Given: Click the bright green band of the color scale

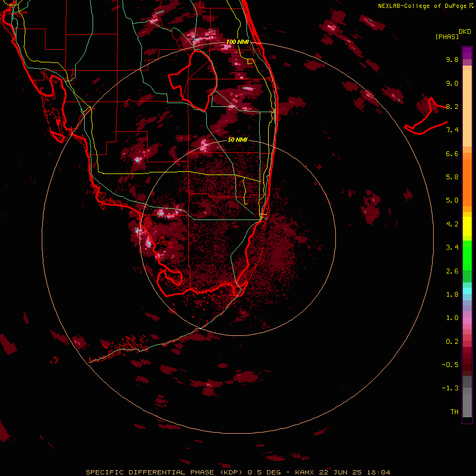Looking at the screenshot, I should pyautogui.click(x=467, y=255).
